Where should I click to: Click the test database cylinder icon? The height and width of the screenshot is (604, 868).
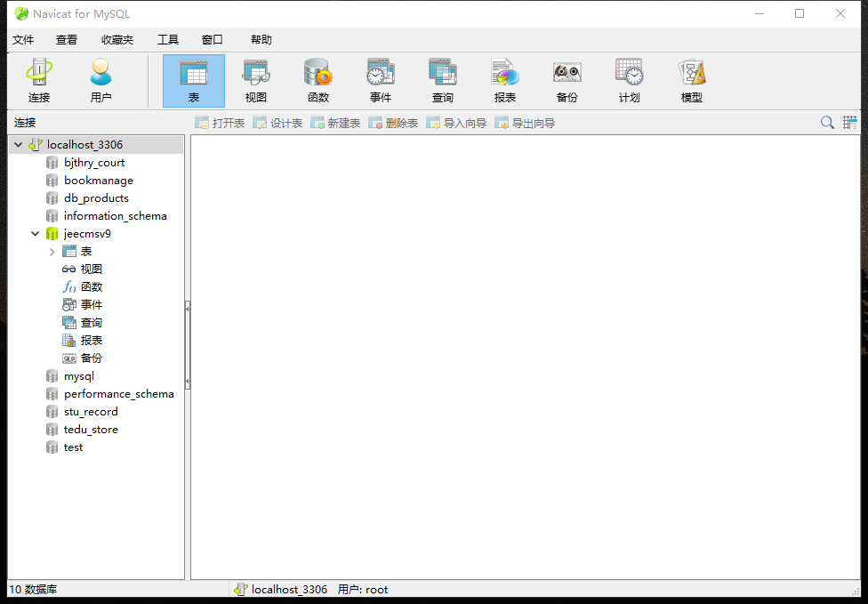(52, 447)
